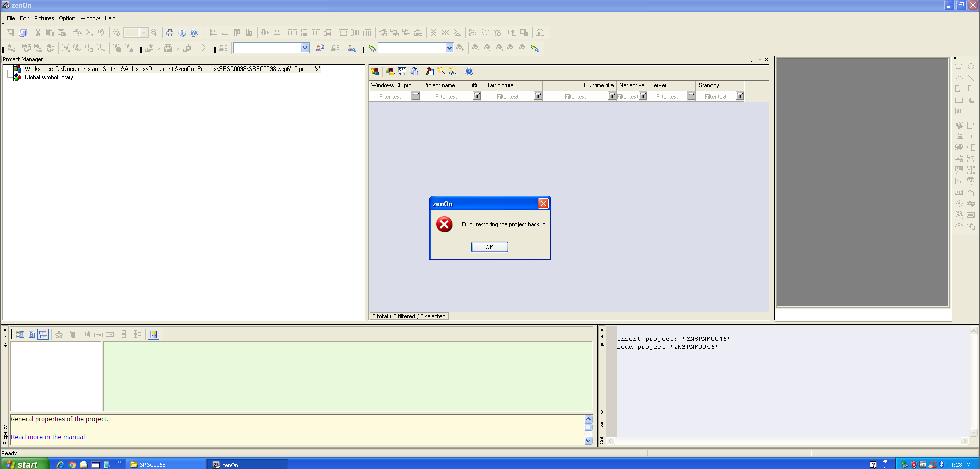The width and height of the screenshot is (980, 469).
Task: Open the Option menu
Action: point(67,18)
